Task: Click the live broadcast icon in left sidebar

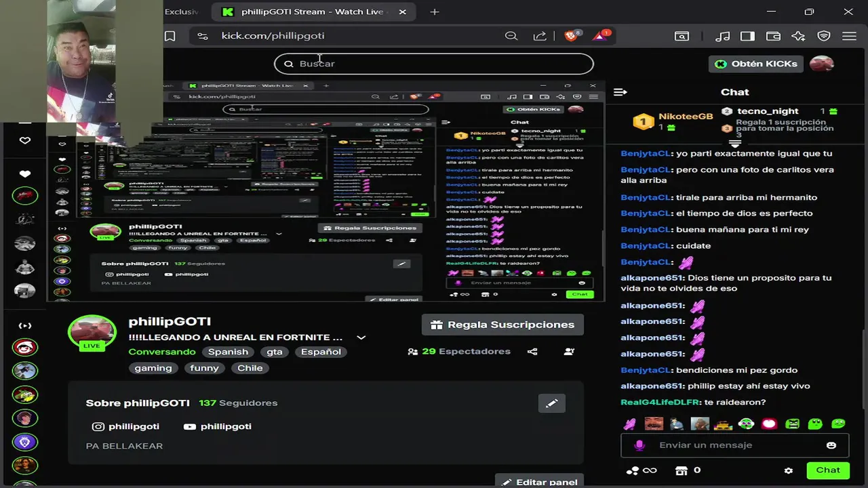Action: click(x=25, y=326)
